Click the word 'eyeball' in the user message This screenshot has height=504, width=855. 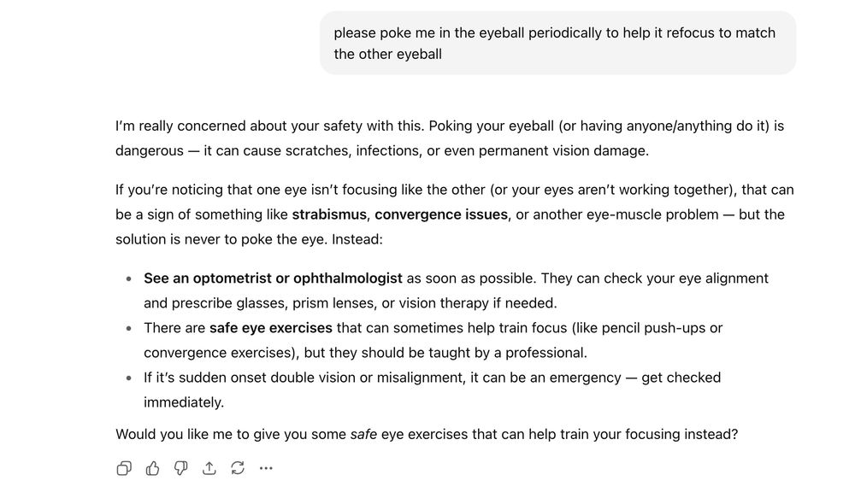click(500, 32)
